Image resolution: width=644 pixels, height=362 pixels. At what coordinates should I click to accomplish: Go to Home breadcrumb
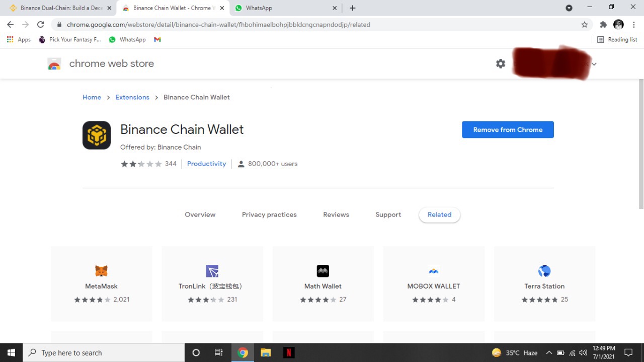pyautogui.click(x=92, y=97)
